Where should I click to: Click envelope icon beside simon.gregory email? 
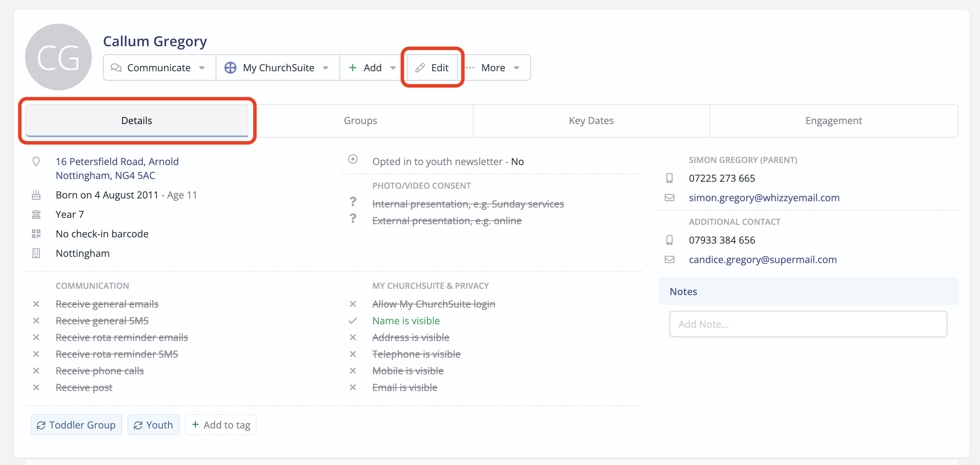[x=669, y=198]
